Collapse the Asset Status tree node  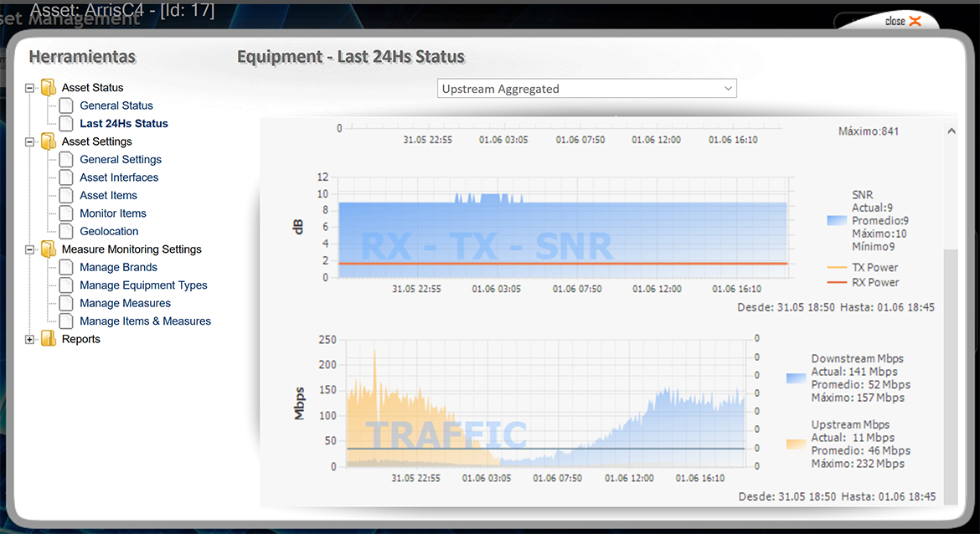coord(30,88)
